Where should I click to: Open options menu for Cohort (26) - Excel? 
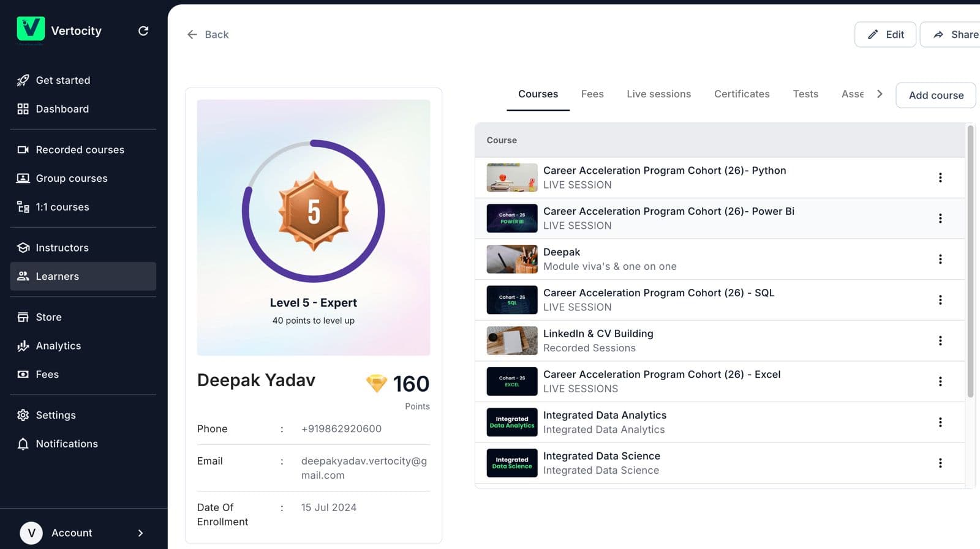coord(940,381)
